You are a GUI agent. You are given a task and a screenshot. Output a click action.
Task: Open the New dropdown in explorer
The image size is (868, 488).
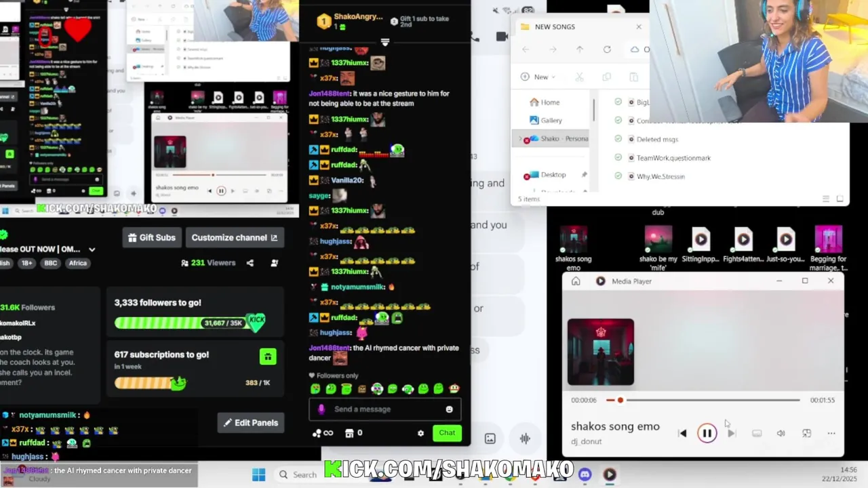pyautogui.click(x=538, y=77)
